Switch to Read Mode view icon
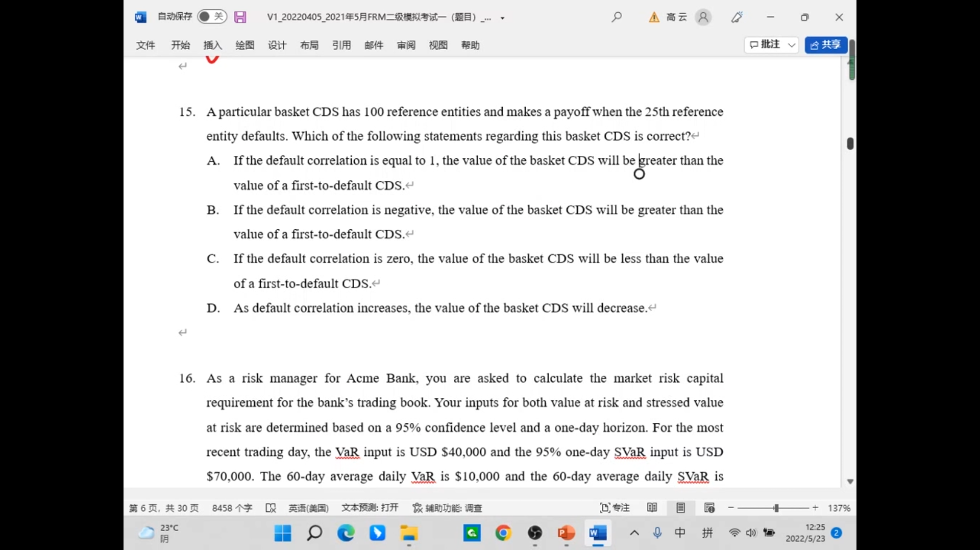This screenshot has height=550, width=980. 652,508
